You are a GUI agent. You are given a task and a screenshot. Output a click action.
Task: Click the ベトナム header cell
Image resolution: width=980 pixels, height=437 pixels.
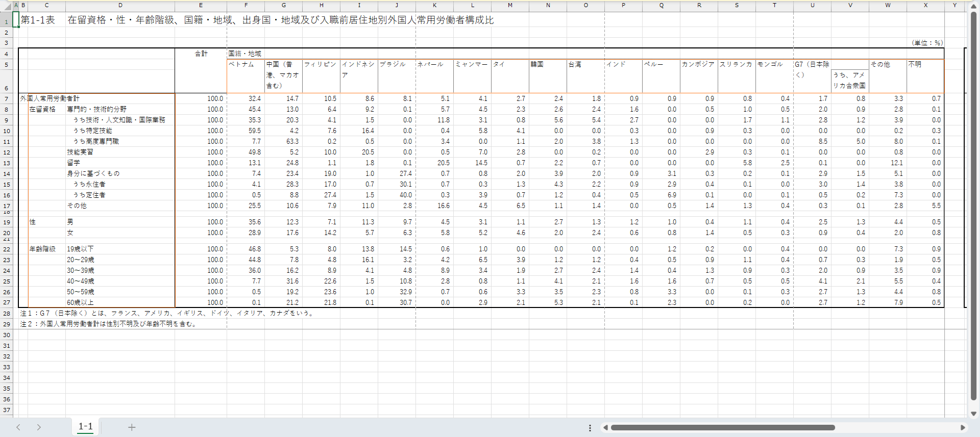coord(246,65)
